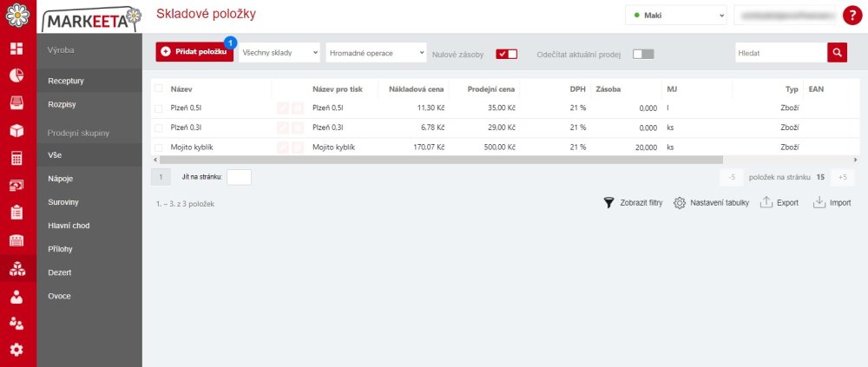
Task: Open the Export icon below the table
Action: pos(766,203)
